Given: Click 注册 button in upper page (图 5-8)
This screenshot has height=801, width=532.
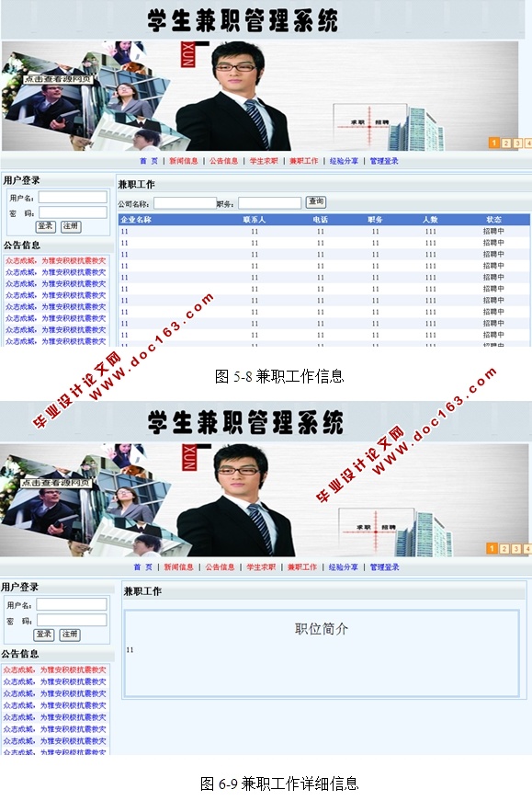Looking at the screenshot, I should (x=71, y=226).
